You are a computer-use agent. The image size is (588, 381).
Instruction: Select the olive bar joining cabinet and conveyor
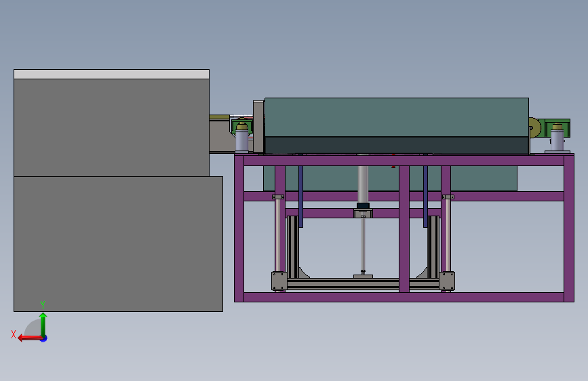(219, 117)
